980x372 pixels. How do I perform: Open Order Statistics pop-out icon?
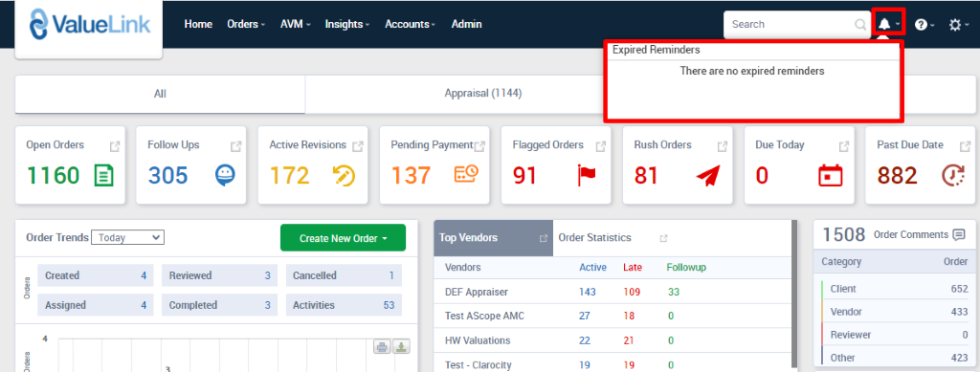(x=664, y=238)
